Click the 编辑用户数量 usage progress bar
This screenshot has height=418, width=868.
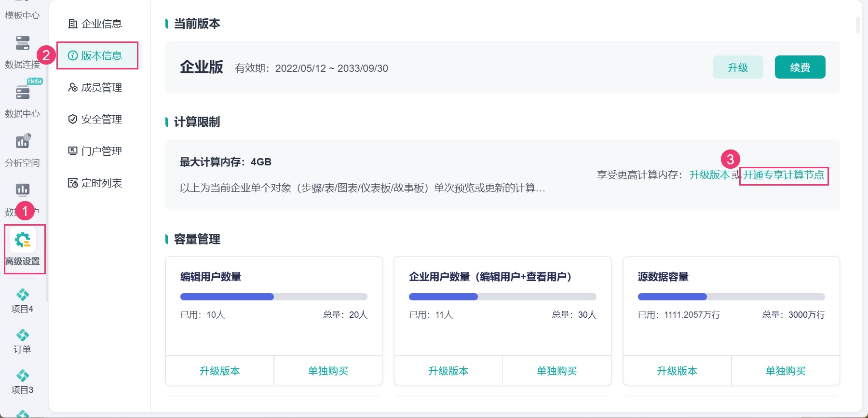[x=274, y=297]
